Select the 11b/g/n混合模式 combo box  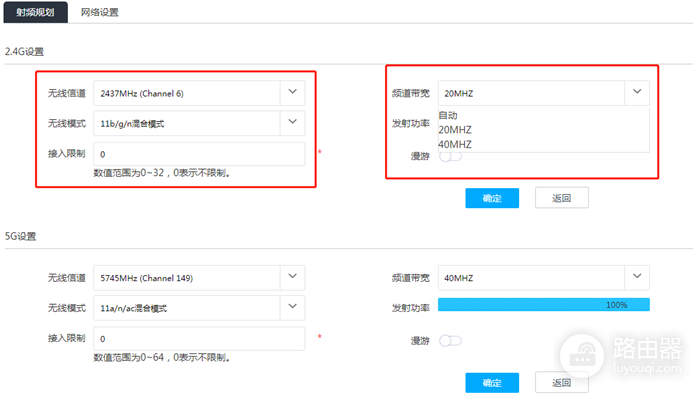[x=199, y=123]
